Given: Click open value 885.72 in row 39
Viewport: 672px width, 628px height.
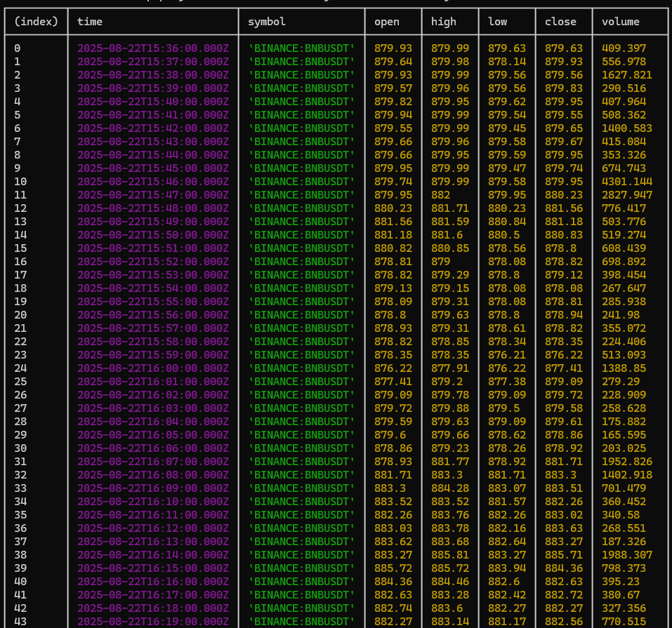Looking at the screenshot, I should coord(393,568).
